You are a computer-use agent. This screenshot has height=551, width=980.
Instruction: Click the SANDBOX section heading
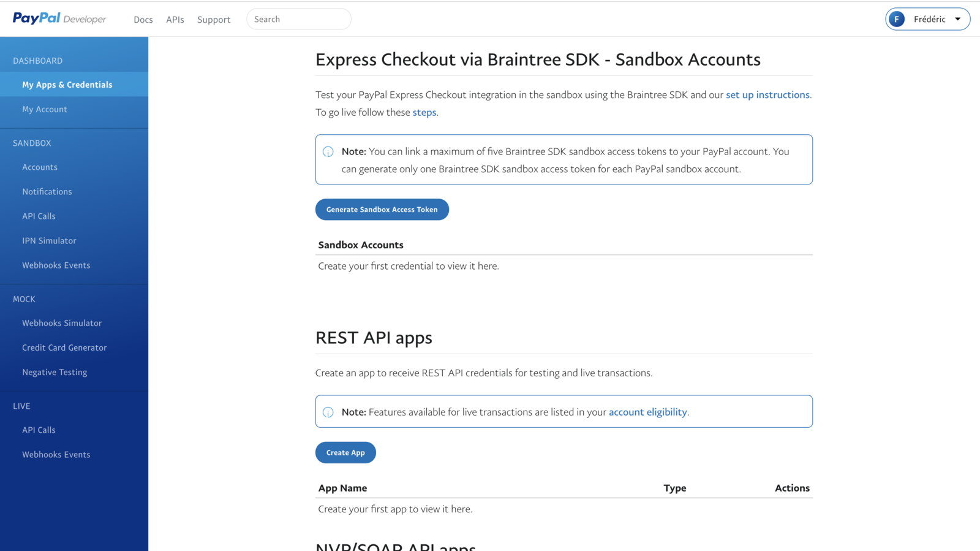(x=32, y=143)
